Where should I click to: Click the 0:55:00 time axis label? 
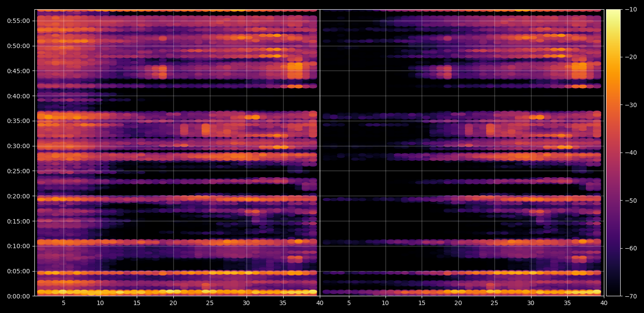(x=19, y=21)
